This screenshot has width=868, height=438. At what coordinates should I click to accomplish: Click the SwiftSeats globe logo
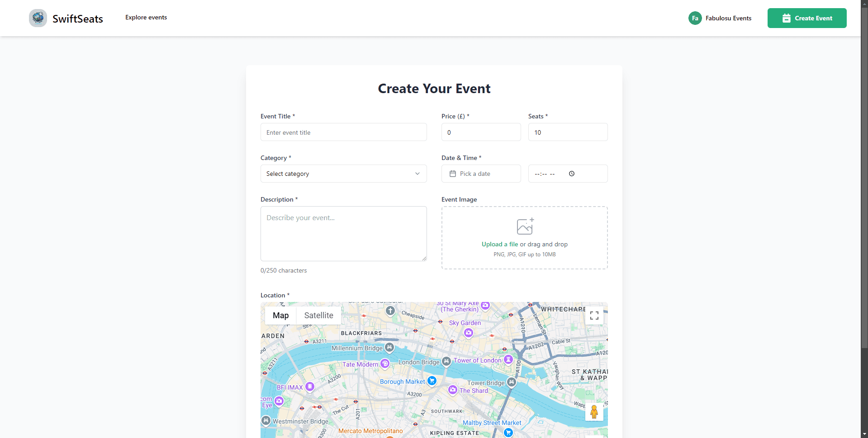(38, 18)
